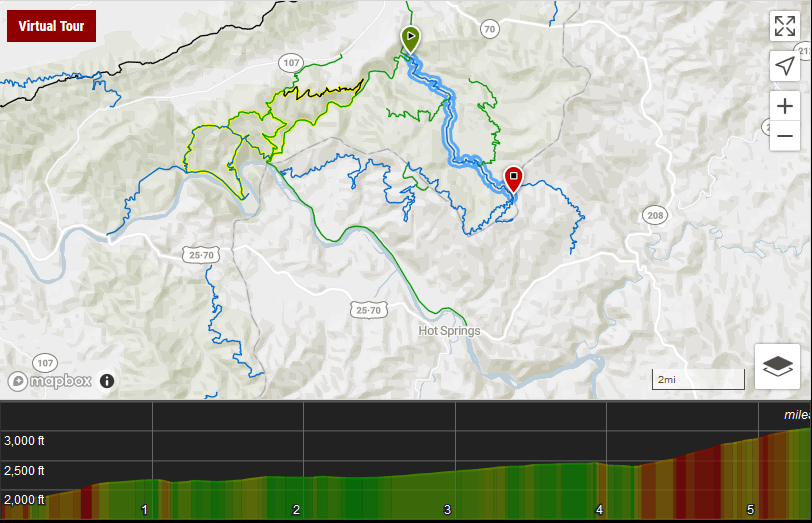Viewport: 812px width, 523px height.
Task: Click elevation profile at mile 1
Action: click(x=144, y=510)
